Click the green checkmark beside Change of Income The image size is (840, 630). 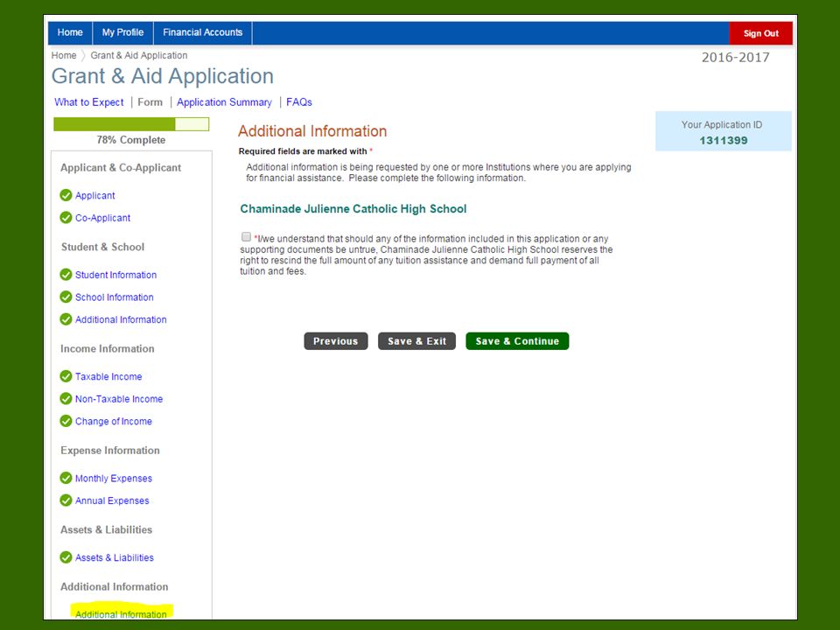(x=66, y=421)
